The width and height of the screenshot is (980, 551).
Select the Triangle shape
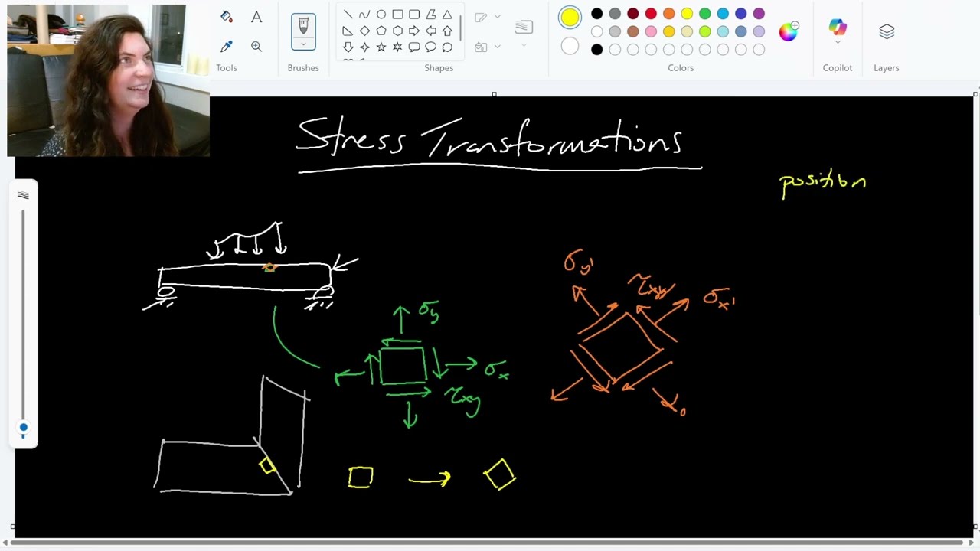tap(447, 15)
